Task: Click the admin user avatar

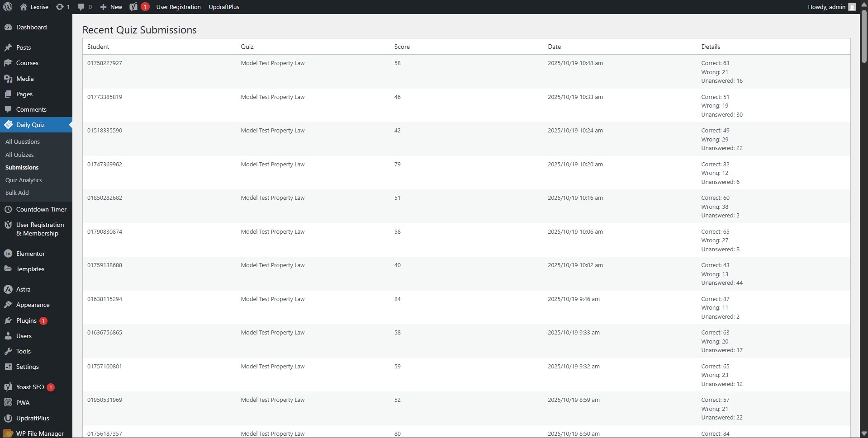Action: [x=852, y=7]
